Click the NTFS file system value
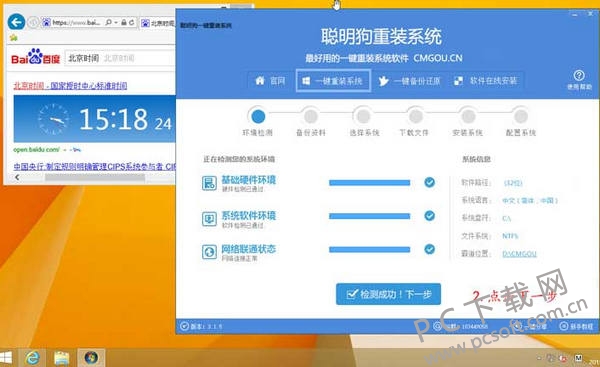 [510, 236]
